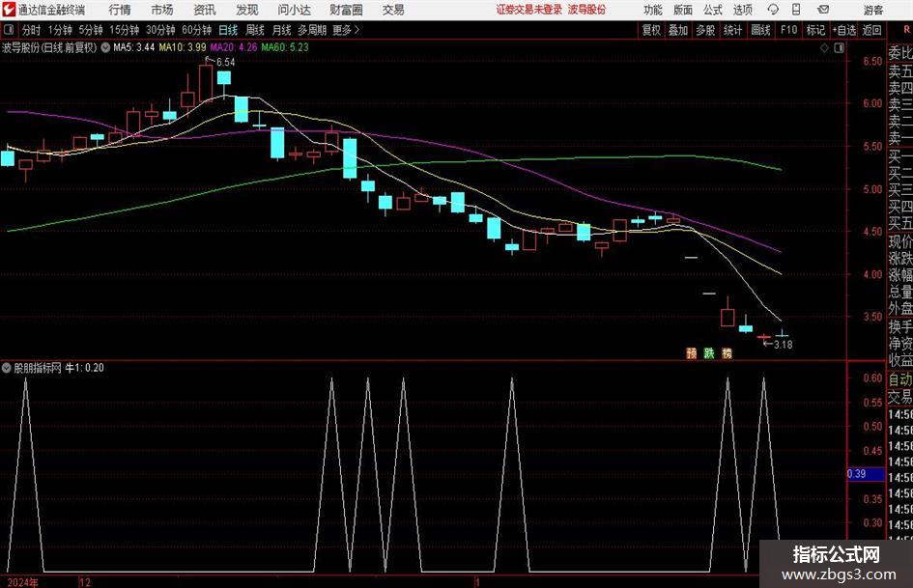This screenshot has width=913, height=588.
Task: Open the dropdown arrow beside 波导股份(日线 前复权)
Action: click(x=105, y=47)
